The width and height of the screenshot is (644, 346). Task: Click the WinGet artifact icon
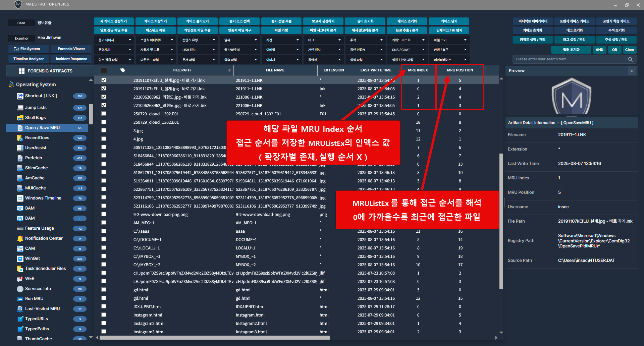[x=20, y=258]
